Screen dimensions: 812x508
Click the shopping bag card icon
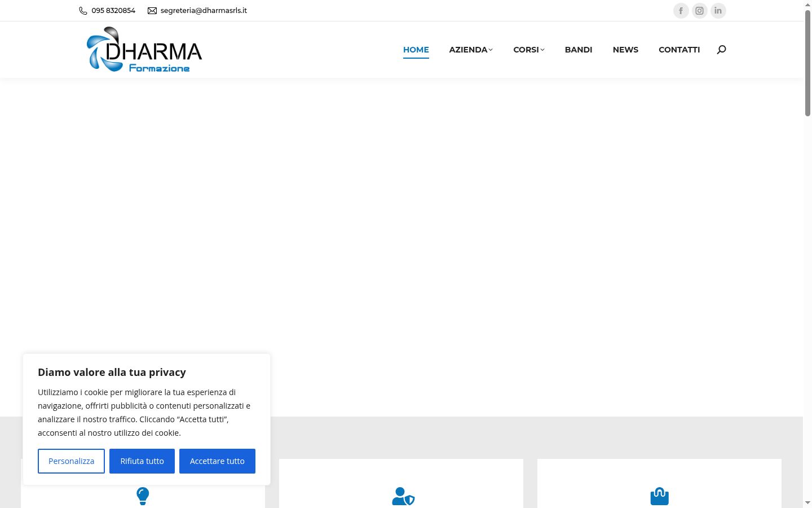(659, 496)
